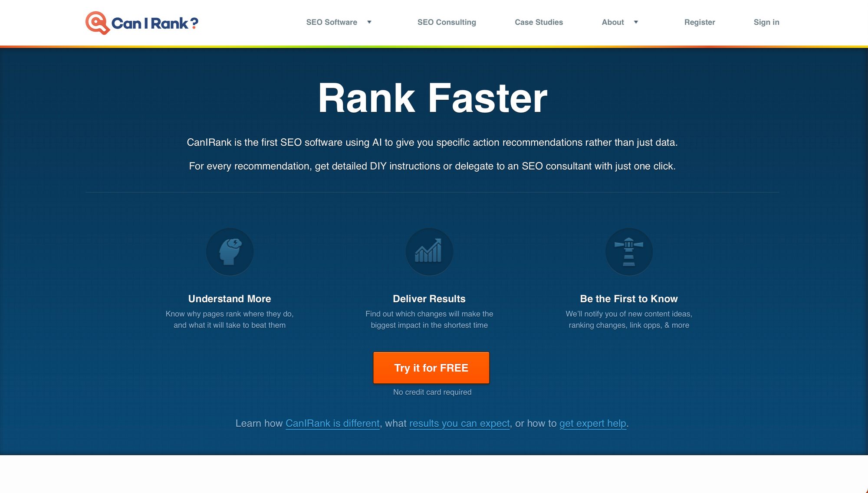
Task: Click the bar chart Deliver Results icon
Action: click(429, 251)
